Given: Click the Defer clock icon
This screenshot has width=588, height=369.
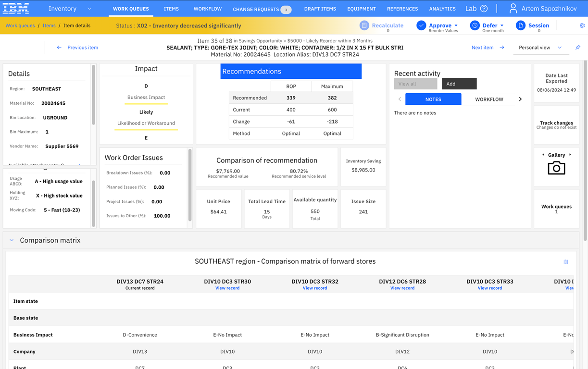Looking at the screenshot, I should (475, 25).
